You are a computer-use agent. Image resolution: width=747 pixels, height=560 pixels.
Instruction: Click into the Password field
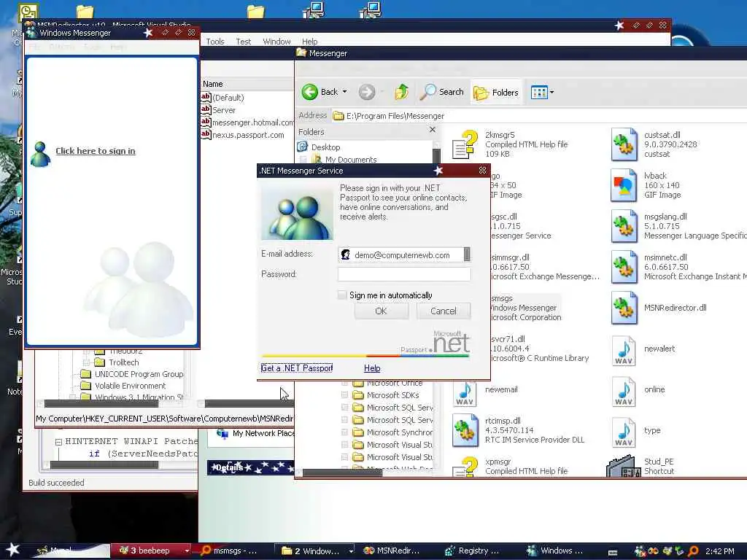(404, 274)
